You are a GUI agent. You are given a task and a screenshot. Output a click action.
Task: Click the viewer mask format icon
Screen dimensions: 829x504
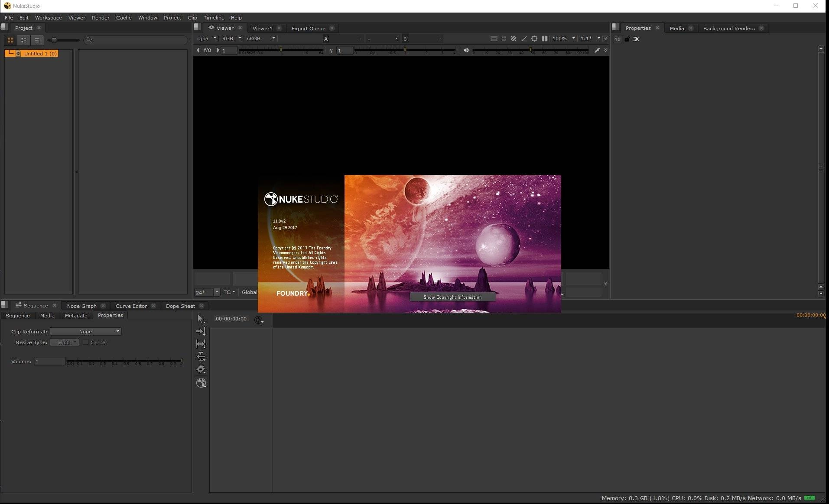point(504,39)
